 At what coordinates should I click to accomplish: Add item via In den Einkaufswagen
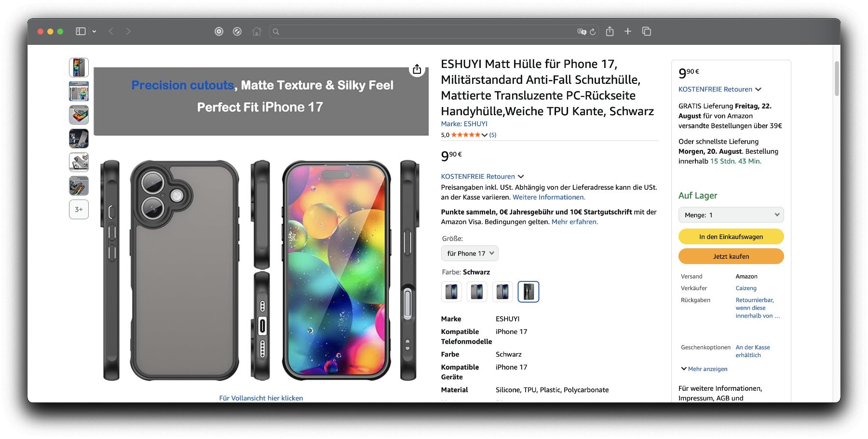731,237
